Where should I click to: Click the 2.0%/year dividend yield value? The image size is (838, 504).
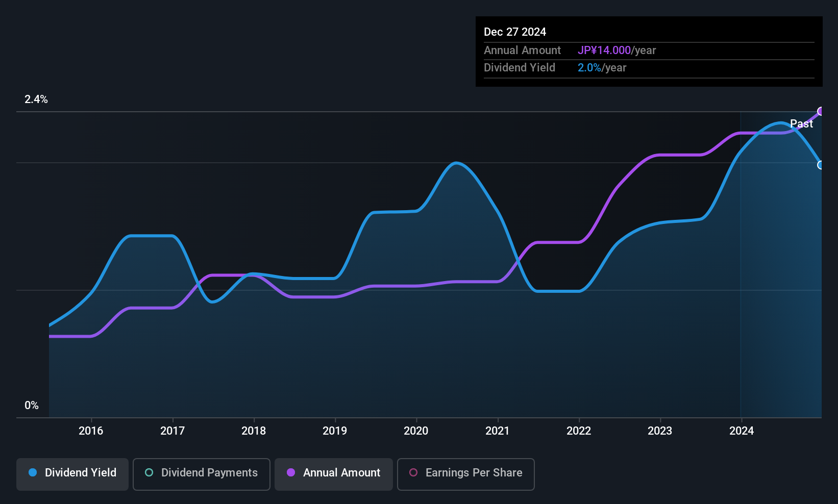click(x=602, y=67)
